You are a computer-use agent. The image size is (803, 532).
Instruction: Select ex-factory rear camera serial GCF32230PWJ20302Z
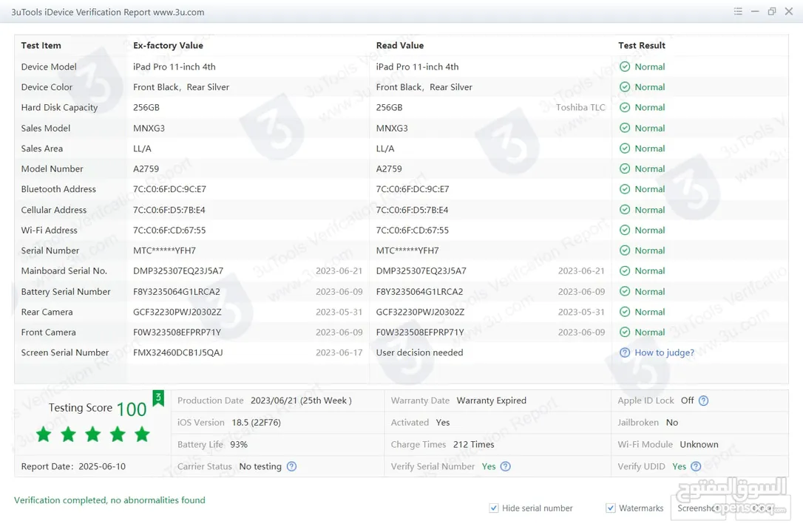[x=177, y=312]
